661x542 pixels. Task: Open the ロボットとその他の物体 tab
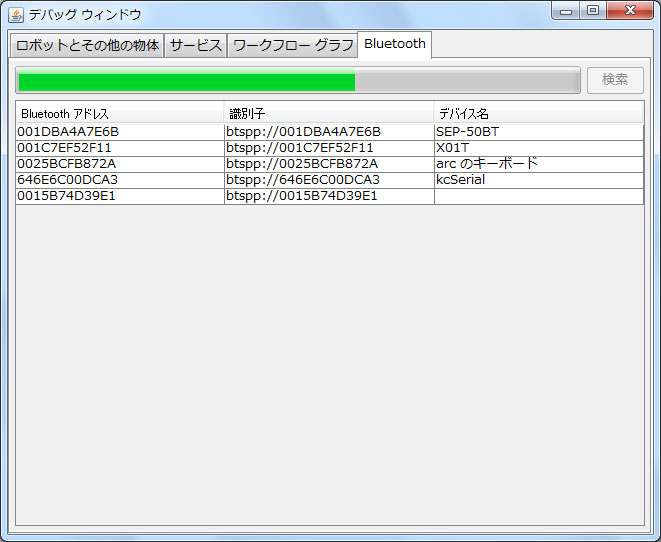pos(87,46)
